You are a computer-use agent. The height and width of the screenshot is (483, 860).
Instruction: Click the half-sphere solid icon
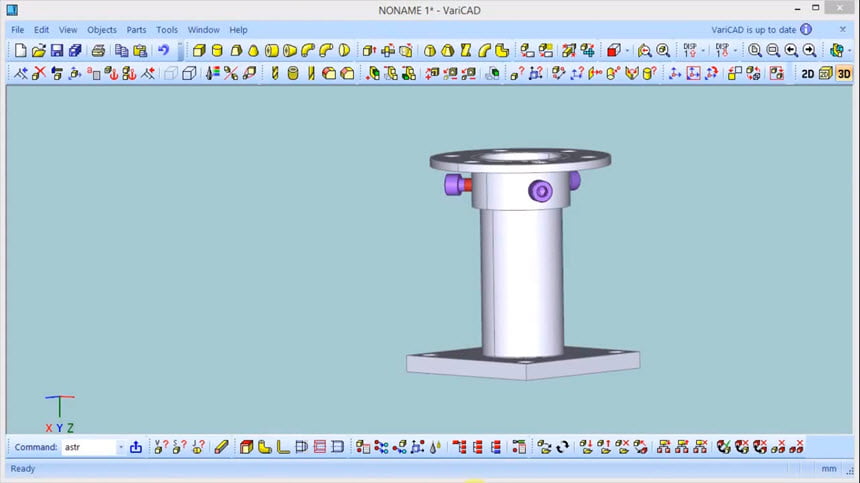coord(344,50)
